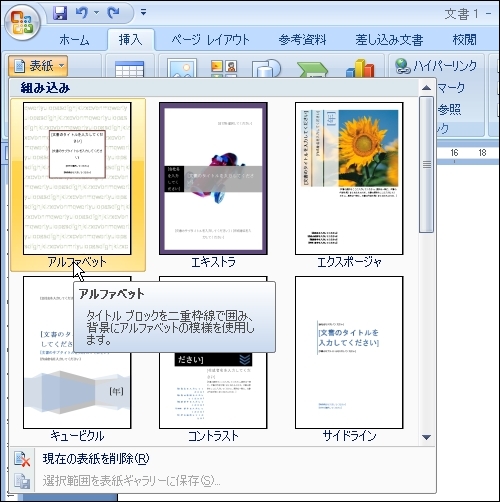
Task: Insert shapes using the shapes icon
Action: click(266, 68)
